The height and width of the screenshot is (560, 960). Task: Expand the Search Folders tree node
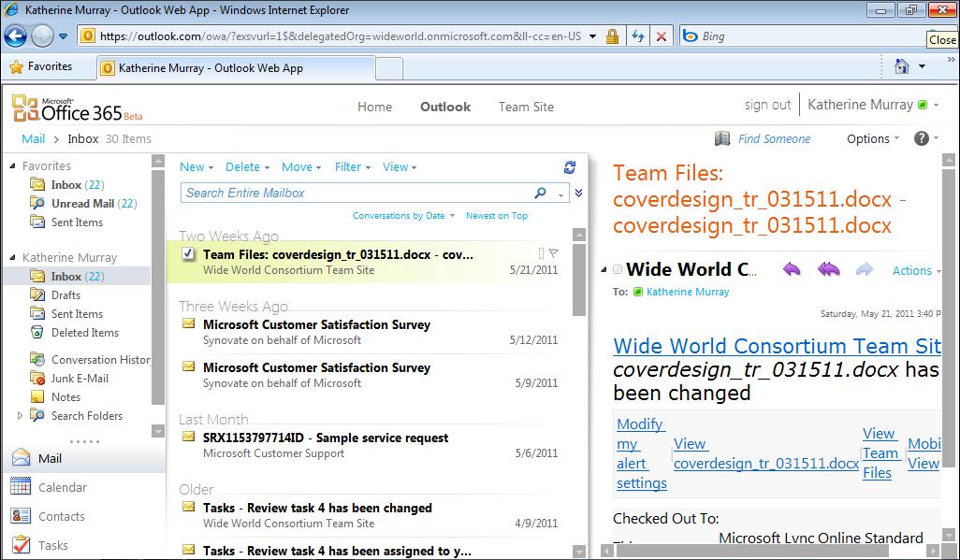pos(20,416)
